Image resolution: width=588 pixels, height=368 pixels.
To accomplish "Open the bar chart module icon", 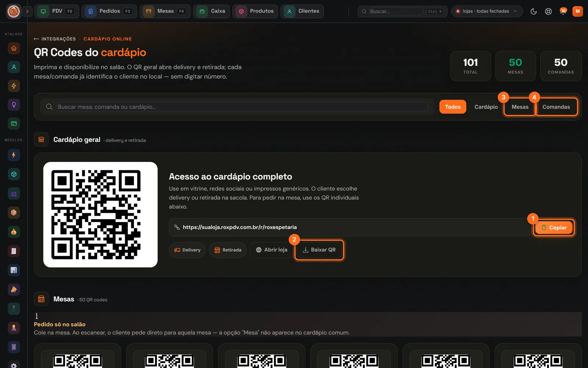I will [x=14, y=270].
